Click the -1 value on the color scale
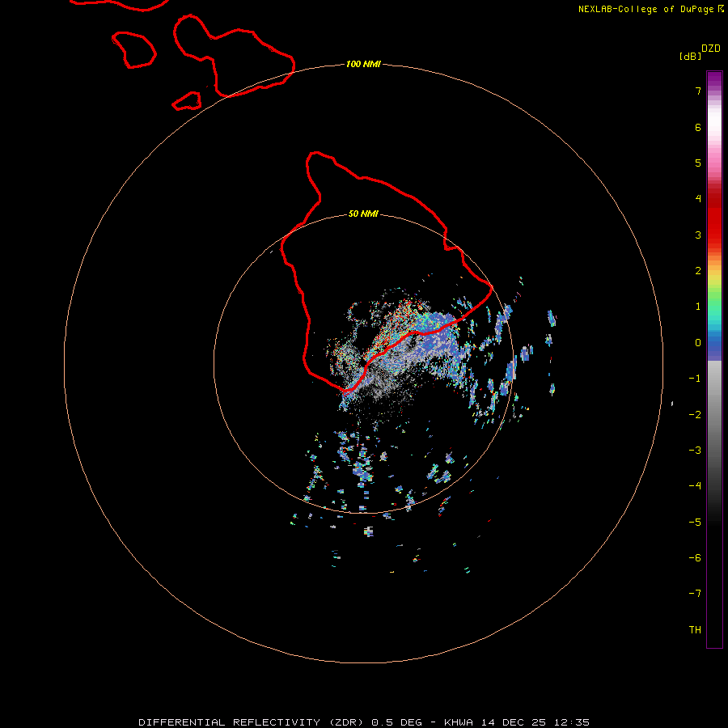The image size is (728, 728). coord(695,379)
